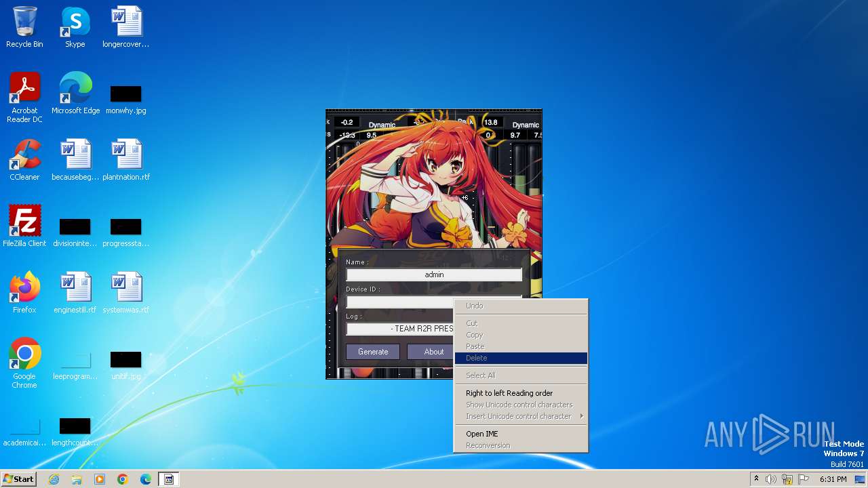Choose Open IME in the context menu
This screenshot has width=868, height=488.
521,434
